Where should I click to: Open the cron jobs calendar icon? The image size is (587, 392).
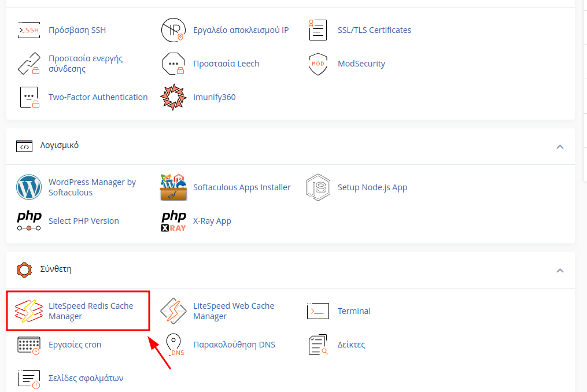(x=29, y=345)
